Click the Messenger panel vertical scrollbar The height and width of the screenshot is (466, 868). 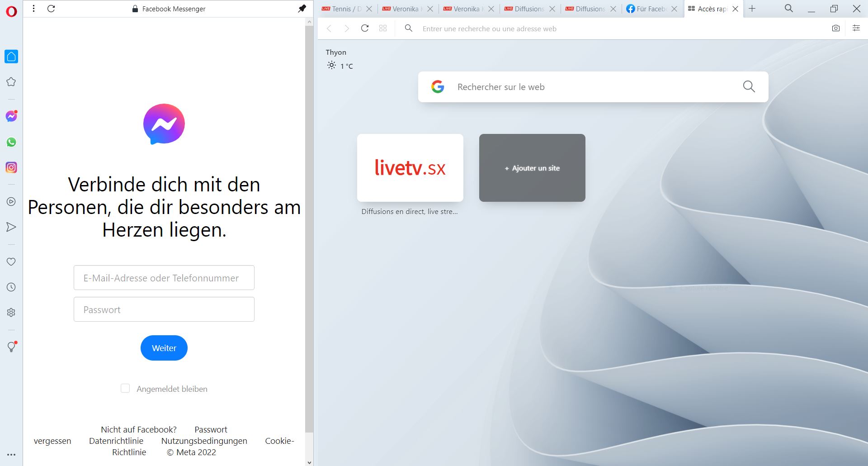[309, 228]
